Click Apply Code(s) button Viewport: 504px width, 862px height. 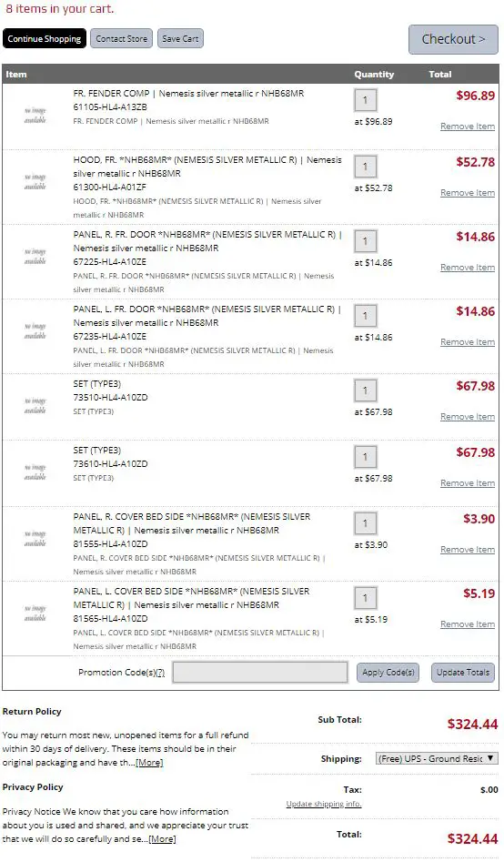[x=388, y=673]
